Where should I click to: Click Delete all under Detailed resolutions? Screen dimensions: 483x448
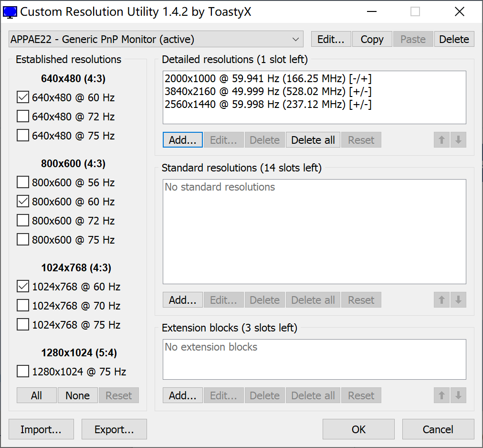tap(313, 140)
